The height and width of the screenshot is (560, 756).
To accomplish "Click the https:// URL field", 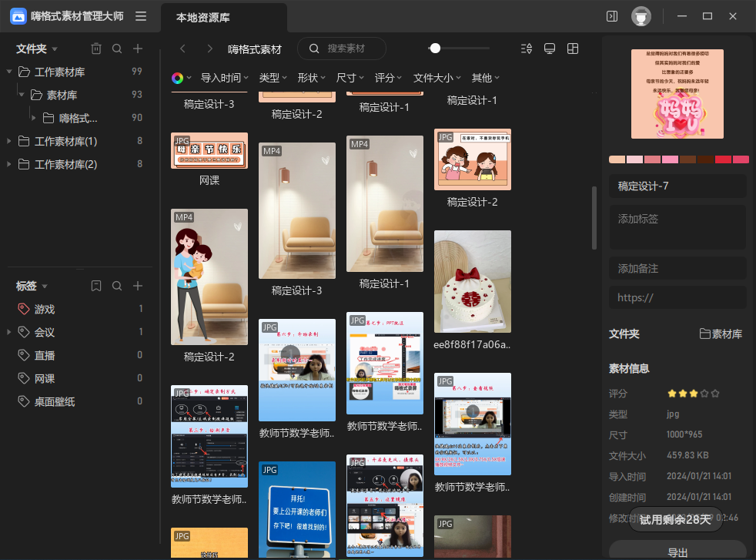I will [678, 297].
